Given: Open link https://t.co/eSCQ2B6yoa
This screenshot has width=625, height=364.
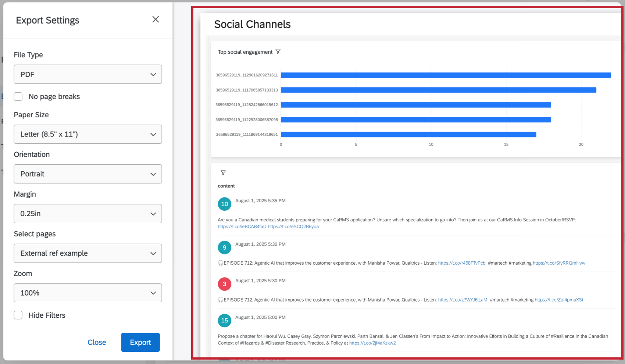Looking at the screenshot, I should click(x=293, y=226).
